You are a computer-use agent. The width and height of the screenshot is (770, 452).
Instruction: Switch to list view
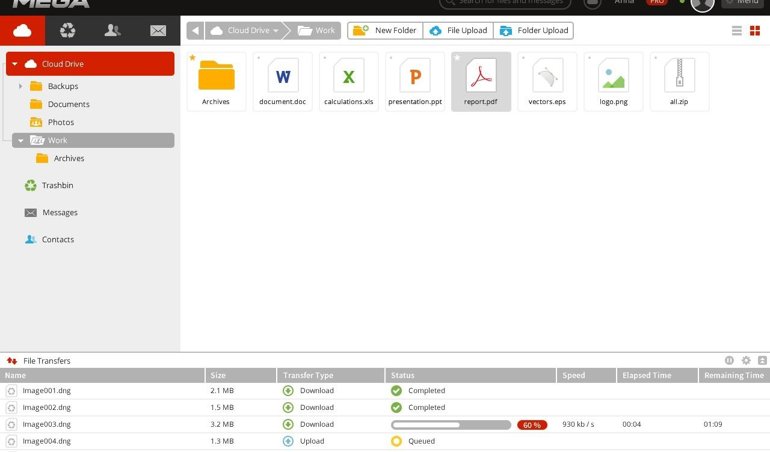point(737,31)
